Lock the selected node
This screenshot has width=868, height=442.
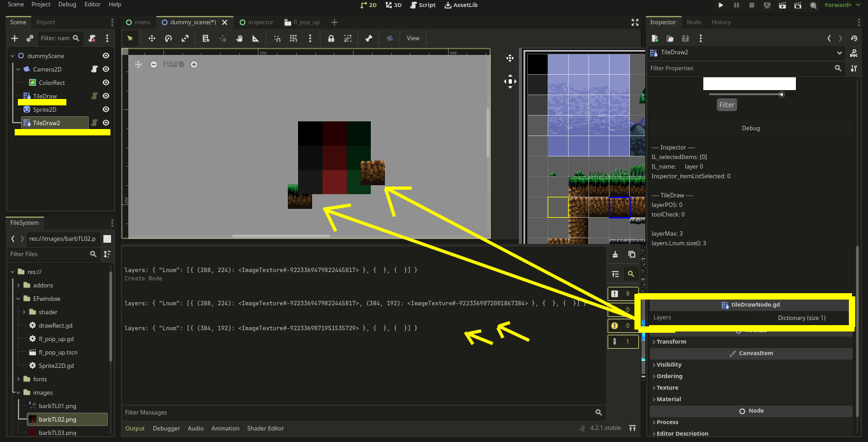click(x=331, y=38)
